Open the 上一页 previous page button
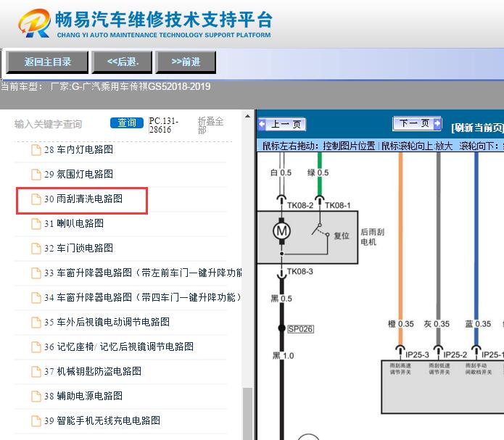Screen dimensions: 504x440 tap(282, 124)
